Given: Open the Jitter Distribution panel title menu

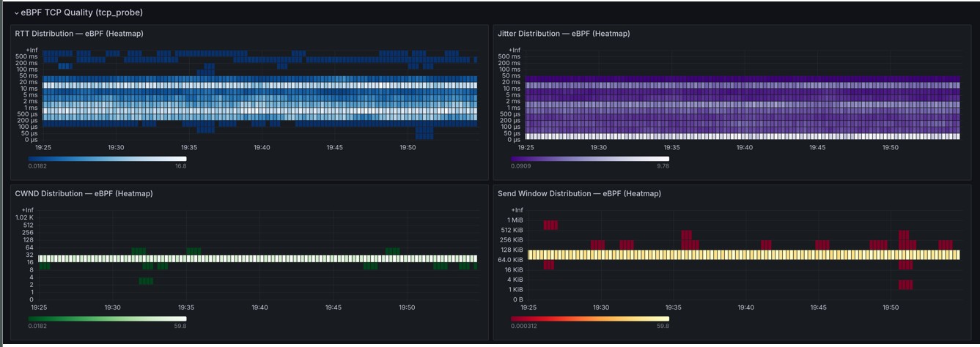Looking at the screenshot, I should tap(563, 34).
